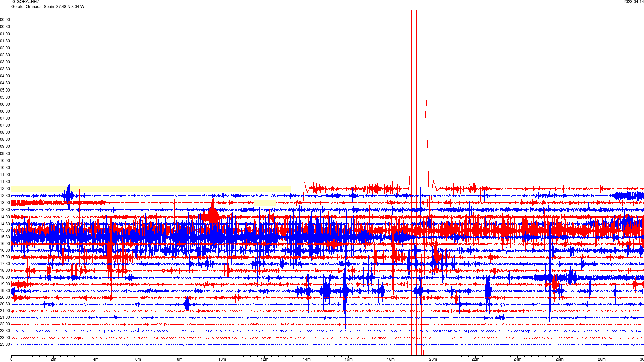The height and width of the screenshot is (362, 644).
Task: Select the 20:00 time row label
Action: coord(5,297)
